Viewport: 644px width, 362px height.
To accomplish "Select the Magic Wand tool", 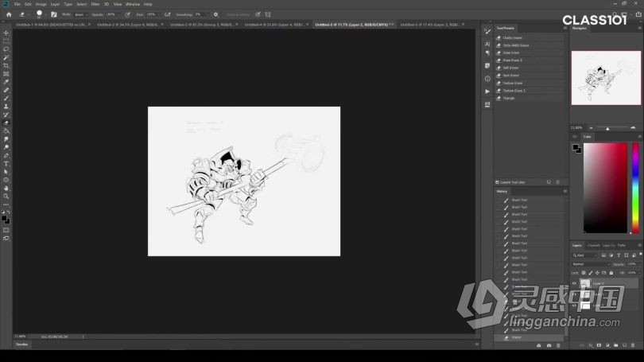I will [x=6, y=57].
